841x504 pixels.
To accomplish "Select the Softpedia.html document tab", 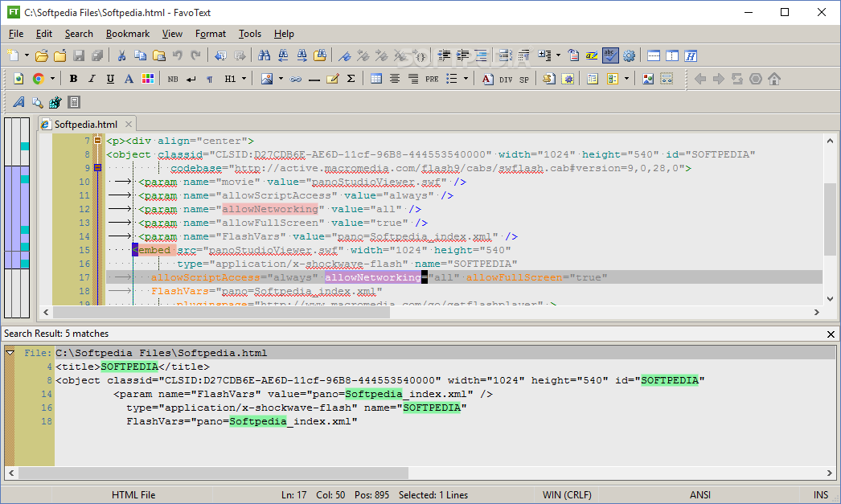I will (86, 125).
